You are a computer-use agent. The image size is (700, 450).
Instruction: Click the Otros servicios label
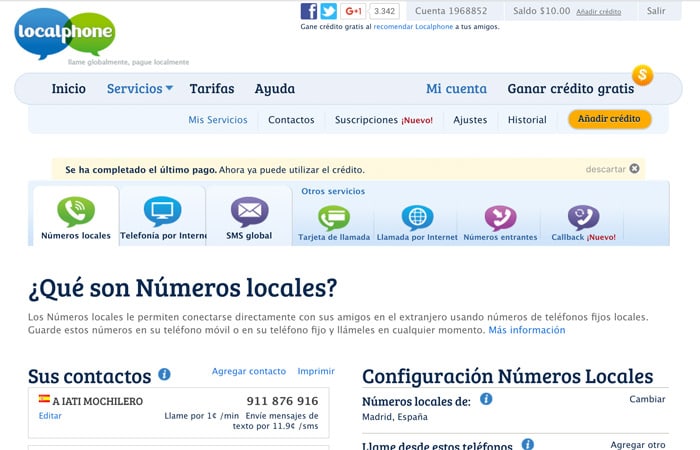click(333, 191)
